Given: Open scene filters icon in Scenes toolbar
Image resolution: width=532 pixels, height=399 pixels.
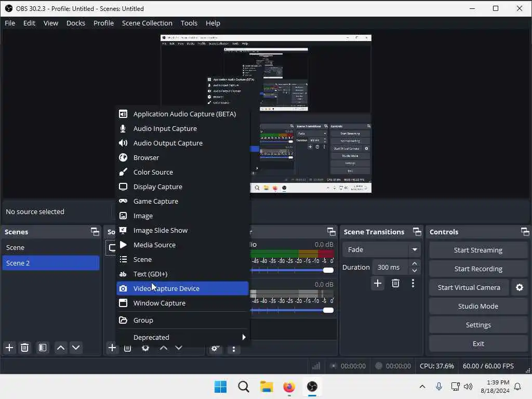Looking at the screenshot, I should pos(43,348).
